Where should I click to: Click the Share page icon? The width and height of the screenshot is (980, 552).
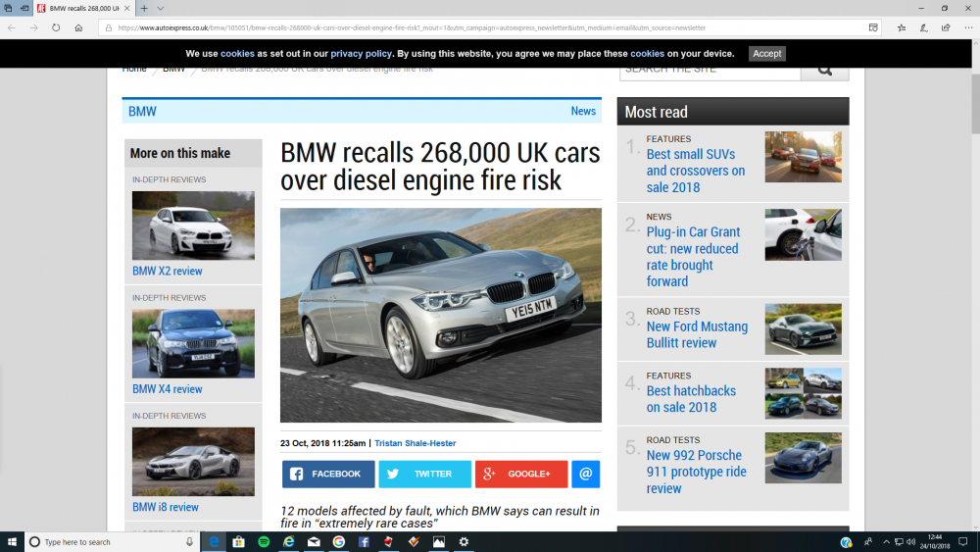946,27
